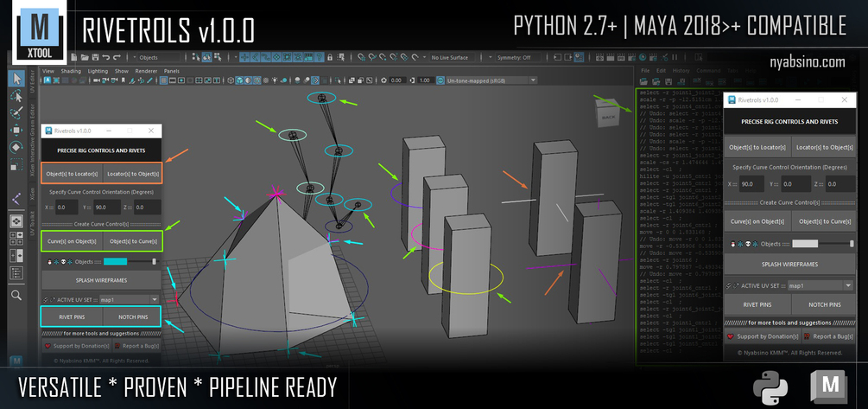
Task: Toggle smooth shade all cube icon
Action: pyautogui.click(x=240, y=80)
